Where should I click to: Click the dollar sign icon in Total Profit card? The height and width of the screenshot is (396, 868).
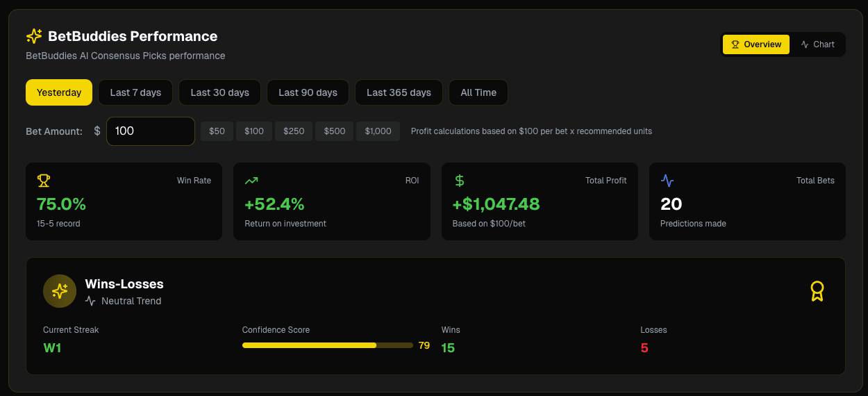pyautogui.click(x=459, y=181)
